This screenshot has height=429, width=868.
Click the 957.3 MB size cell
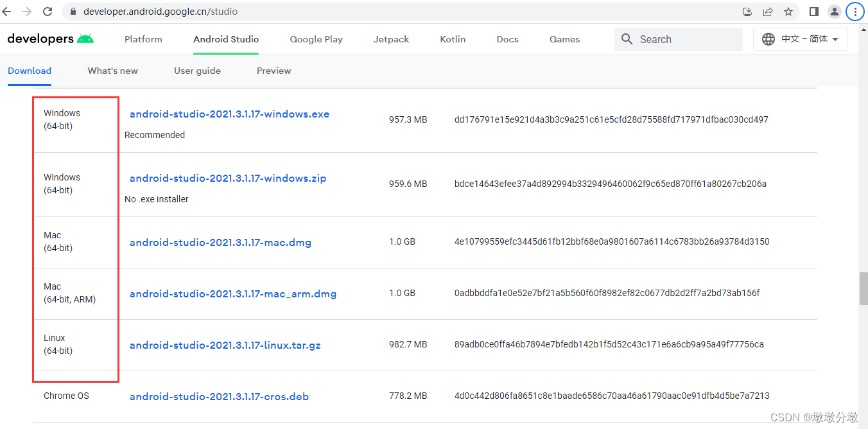click(x=408, y=119)
